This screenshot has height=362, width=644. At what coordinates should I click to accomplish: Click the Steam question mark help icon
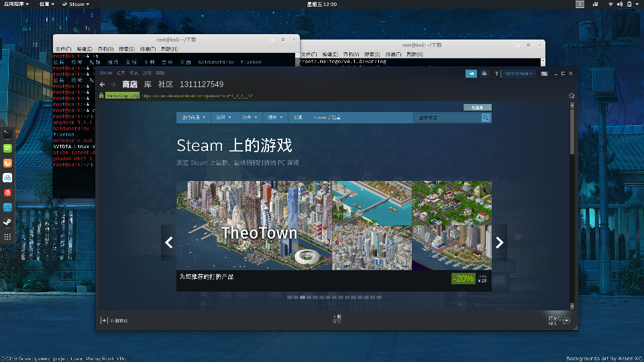pos(496,74)
